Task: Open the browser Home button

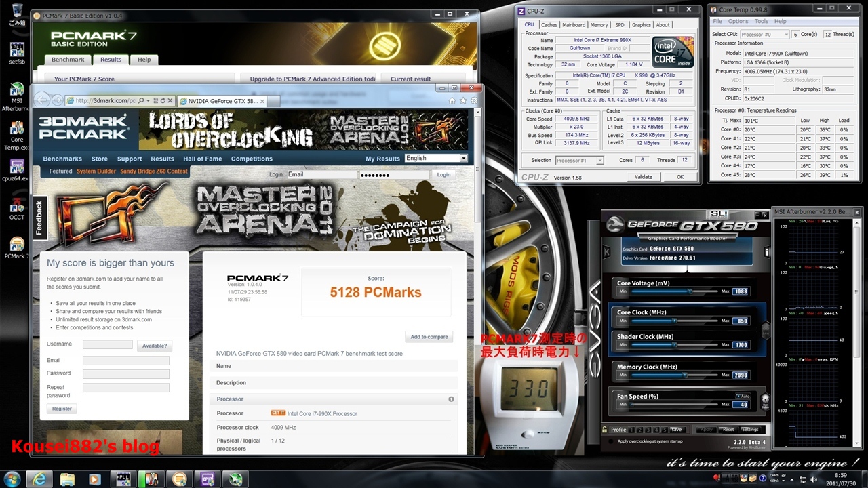Action: 452,101
